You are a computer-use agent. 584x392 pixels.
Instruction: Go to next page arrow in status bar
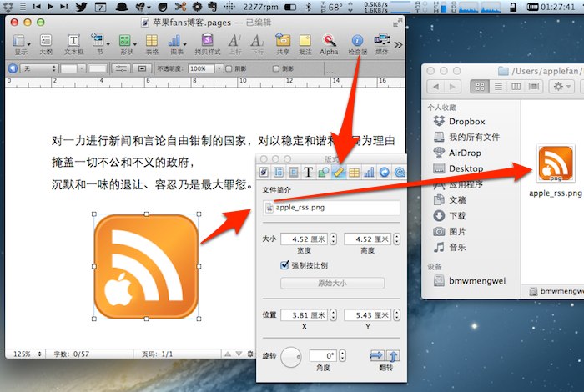tap(239, 354)
